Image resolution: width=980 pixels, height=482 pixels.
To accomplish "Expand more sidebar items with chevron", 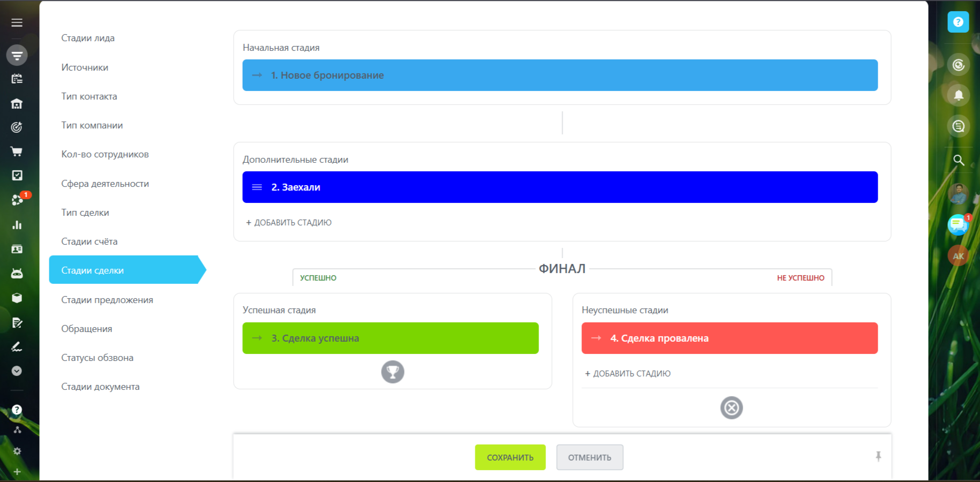I will coord(17,371).
